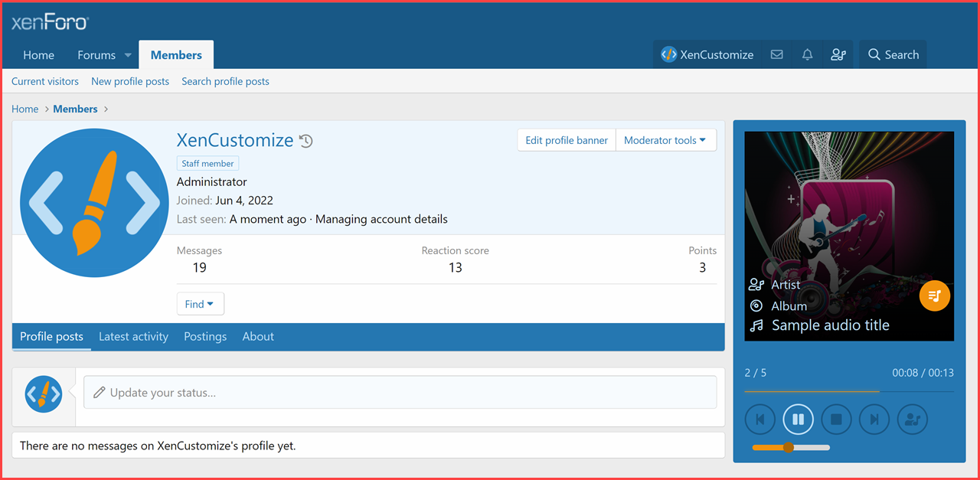Expand the Forums navigation dropdown arrow
The height and width of the screenshot is (480, 980).
(128, 55)
